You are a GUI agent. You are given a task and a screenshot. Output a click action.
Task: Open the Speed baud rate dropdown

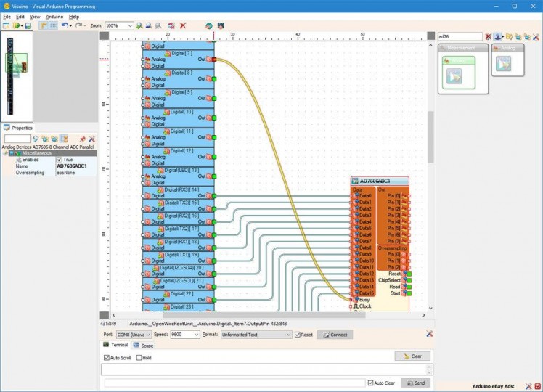[195, 335]
